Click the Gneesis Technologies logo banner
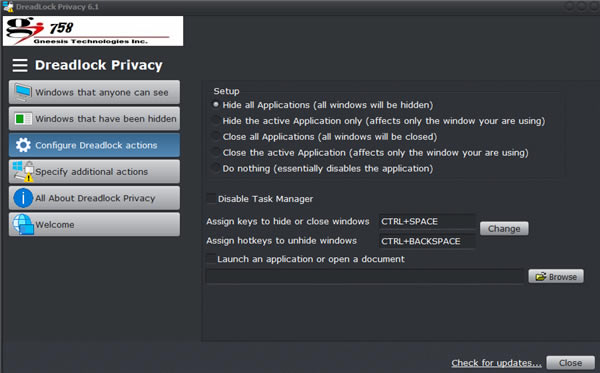 93,31
